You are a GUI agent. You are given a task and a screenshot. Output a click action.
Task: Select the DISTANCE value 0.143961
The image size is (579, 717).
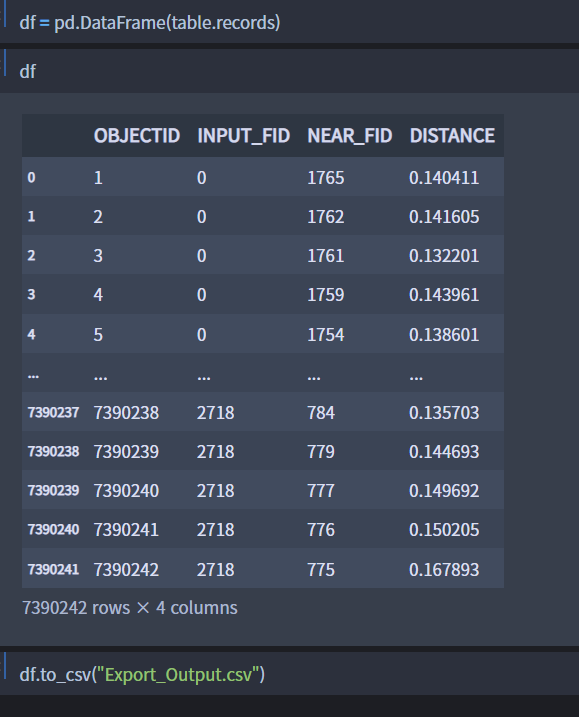444,294
